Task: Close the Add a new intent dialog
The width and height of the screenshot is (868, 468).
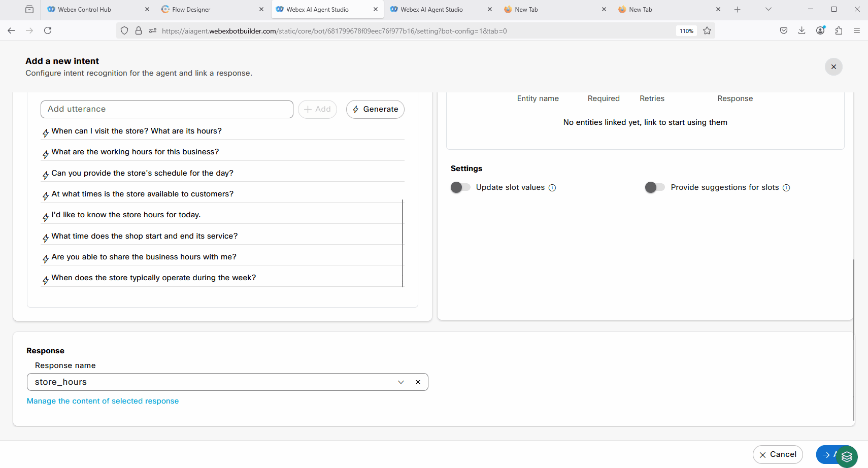Action: (x=833, y=67)
